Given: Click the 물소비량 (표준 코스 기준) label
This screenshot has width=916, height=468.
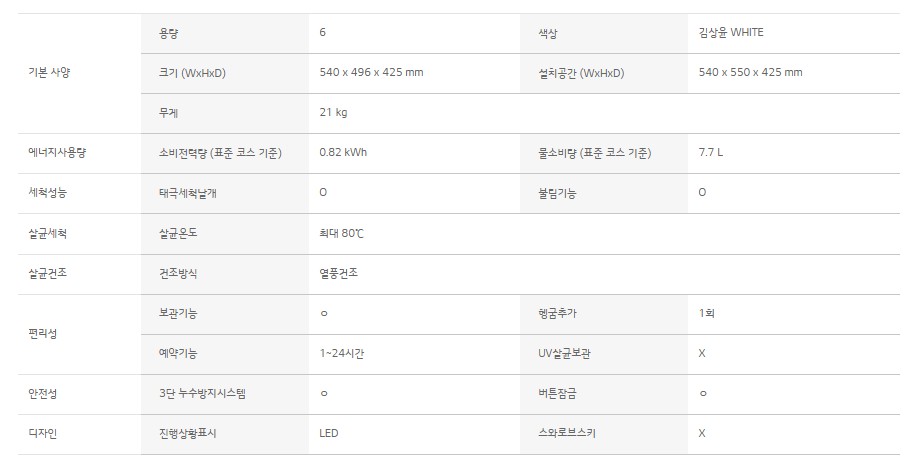Looking at the screenshot, I should 595,153.
